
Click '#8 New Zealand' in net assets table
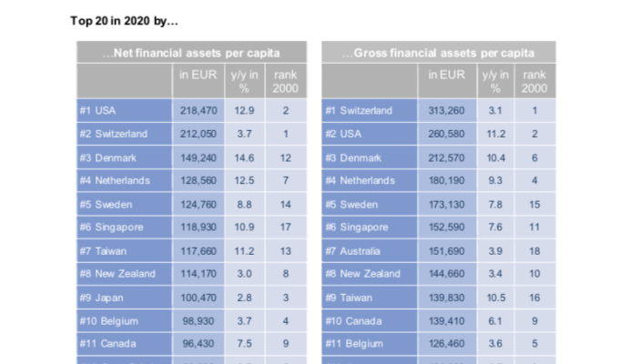click(124, 274)
